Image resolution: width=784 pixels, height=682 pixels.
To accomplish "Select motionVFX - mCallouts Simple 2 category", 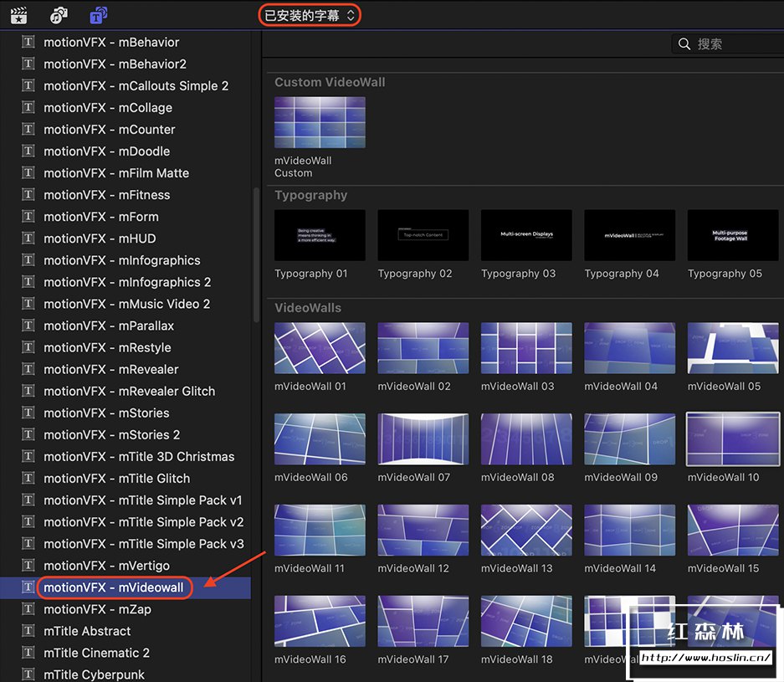I will (136, 85).
